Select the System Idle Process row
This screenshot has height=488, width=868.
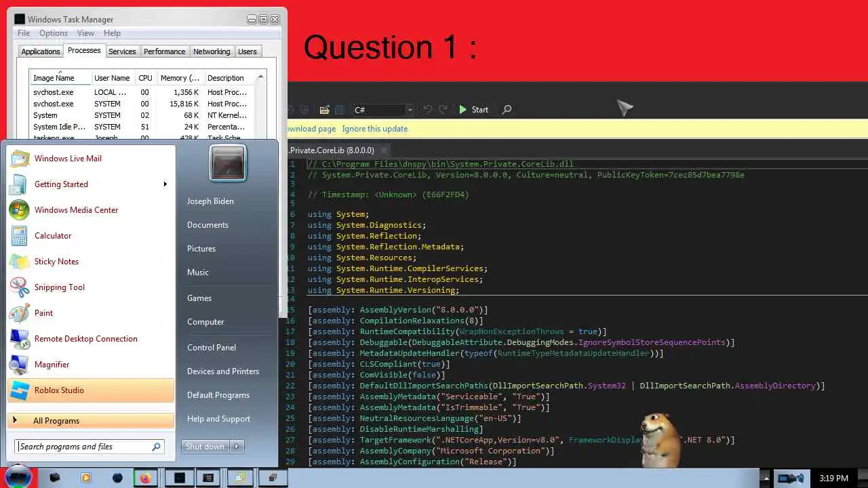142,127
